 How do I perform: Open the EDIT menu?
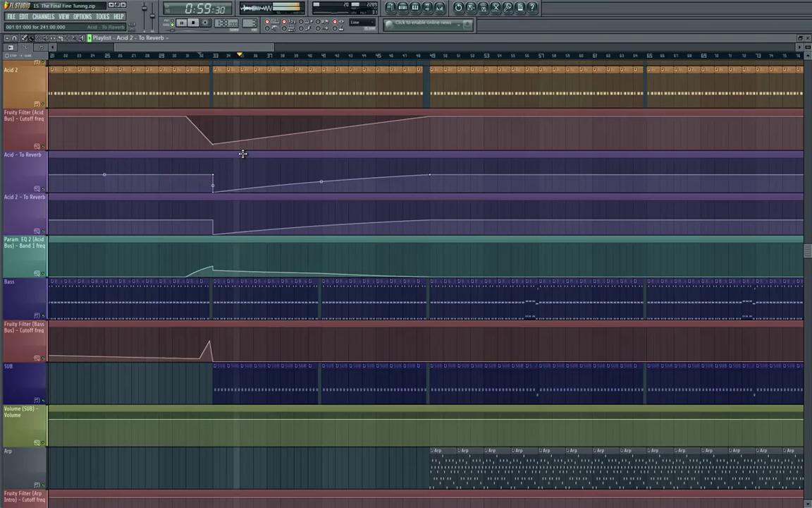(x=23, y=17)
